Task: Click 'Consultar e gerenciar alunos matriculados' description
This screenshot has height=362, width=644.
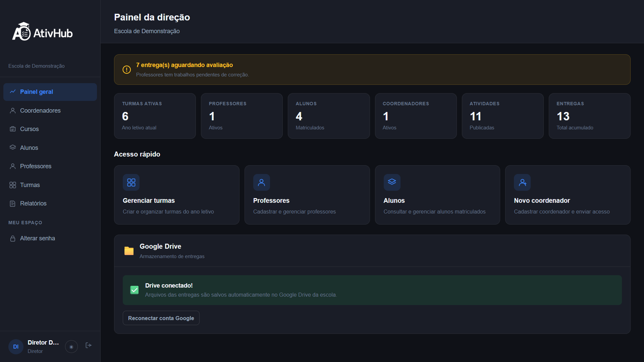Action: click(435, 212)
